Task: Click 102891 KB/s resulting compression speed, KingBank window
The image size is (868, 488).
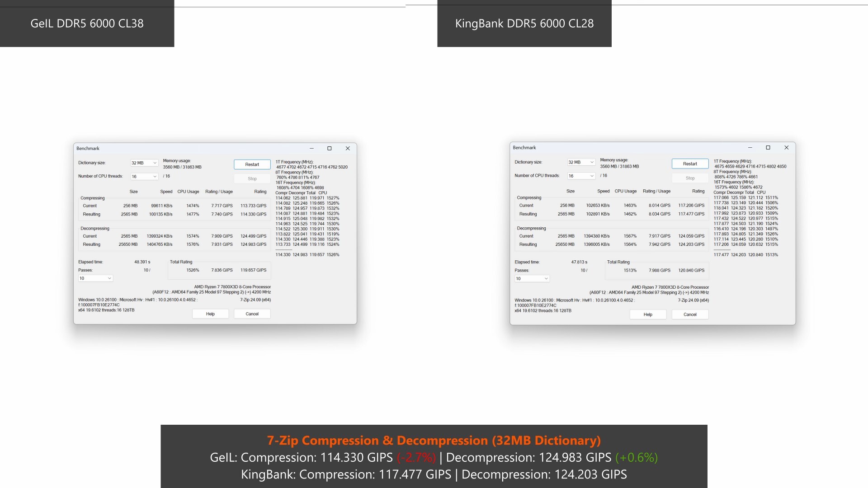Action: click(x=598, y=214)
